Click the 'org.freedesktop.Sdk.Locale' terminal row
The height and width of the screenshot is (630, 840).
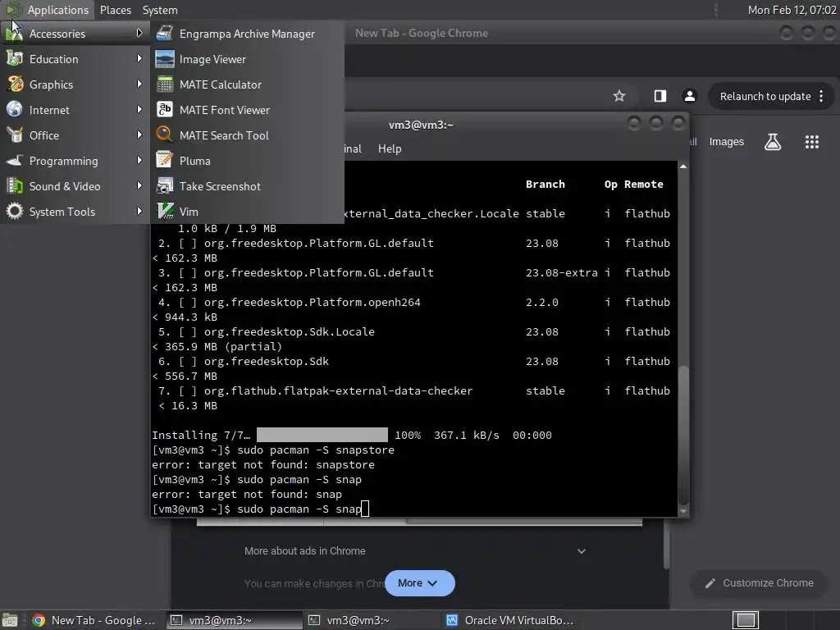tap(290, 331)
